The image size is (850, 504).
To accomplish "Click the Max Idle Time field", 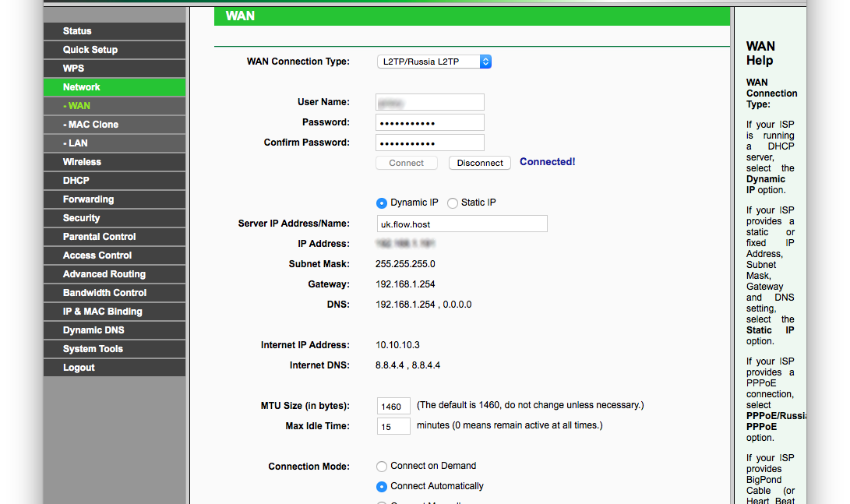I will (x=393, y=427).
